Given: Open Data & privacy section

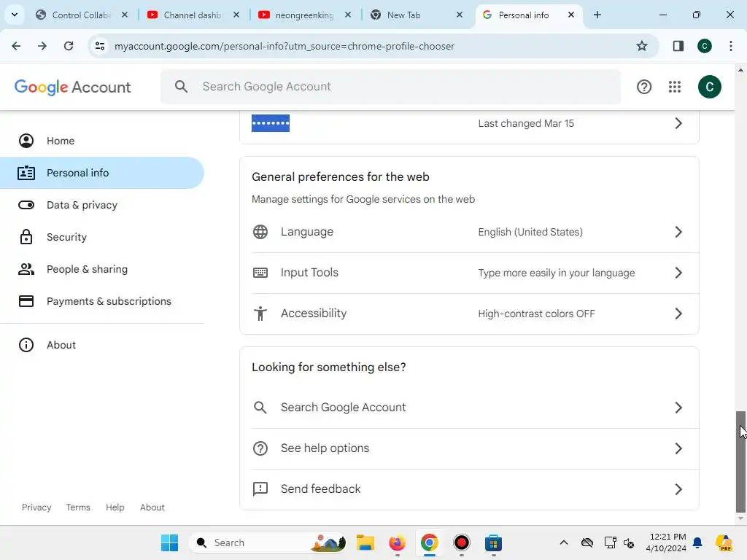Looking at the screenshot, I should coord(102,205).
